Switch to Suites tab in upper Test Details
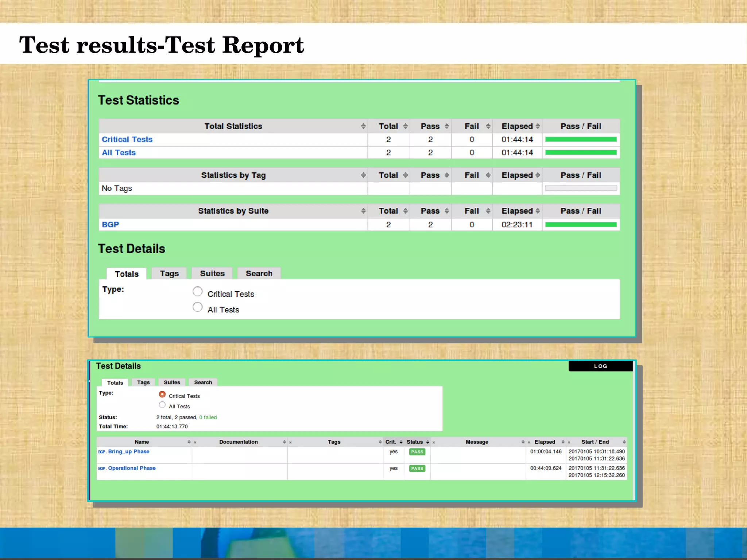 pos(212,273)
